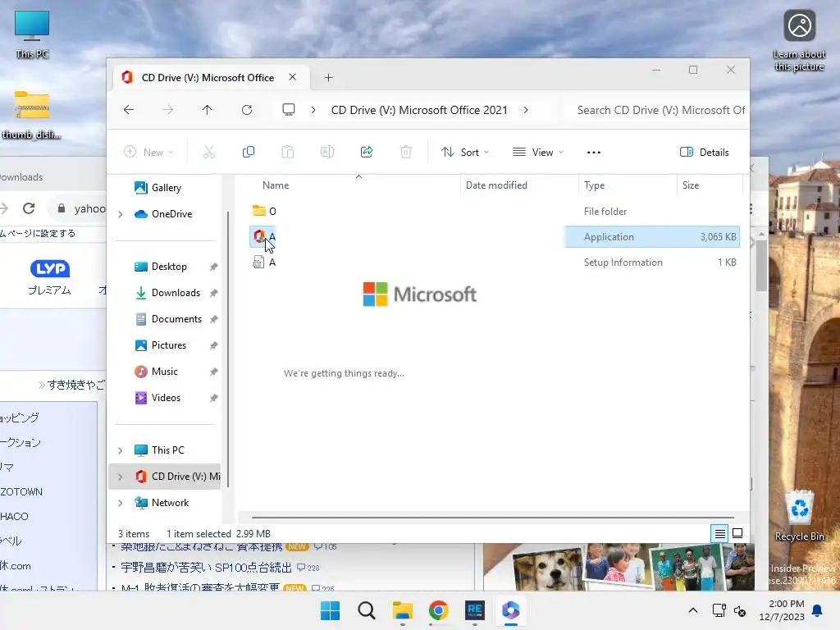Click the LYP premium link in browser
Image resolution: width=840 pixels, height=630 pixels.
click(50, 277)
